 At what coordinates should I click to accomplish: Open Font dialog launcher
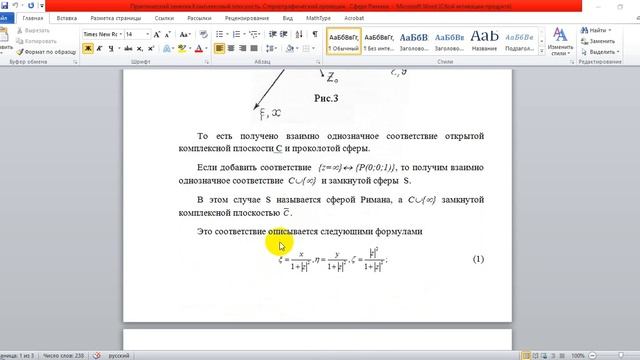pos(207,62)
